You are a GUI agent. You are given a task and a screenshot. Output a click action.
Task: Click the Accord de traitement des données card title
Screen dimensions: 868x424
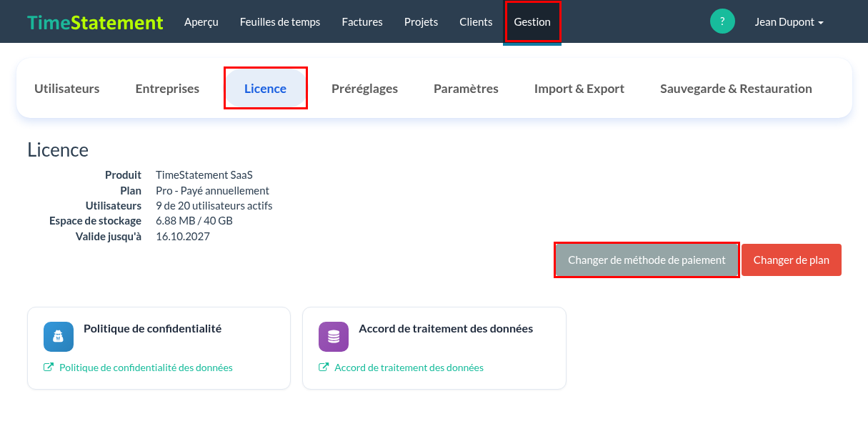[446, 329]
